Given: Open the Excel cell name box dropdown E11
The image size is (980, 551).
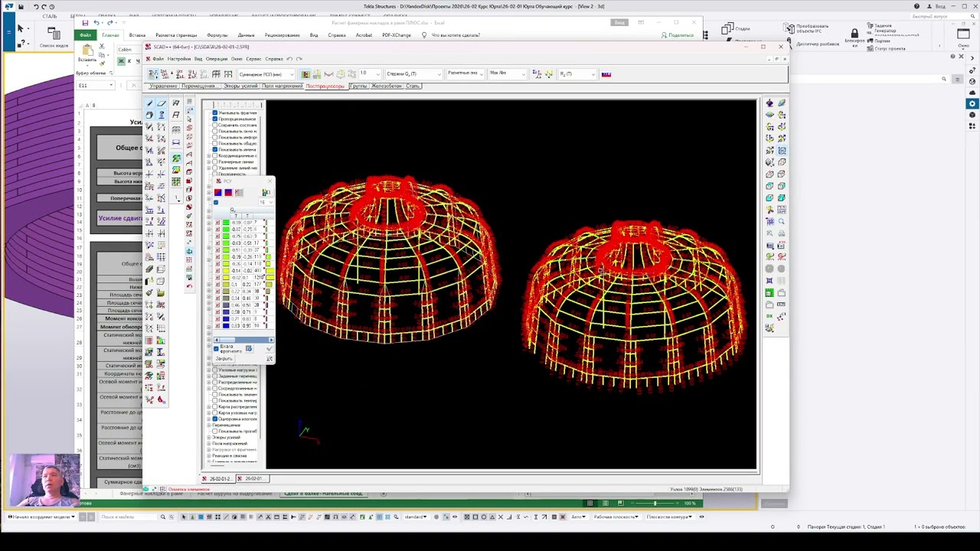Looking at the screenshot, I should click(111, 85).
